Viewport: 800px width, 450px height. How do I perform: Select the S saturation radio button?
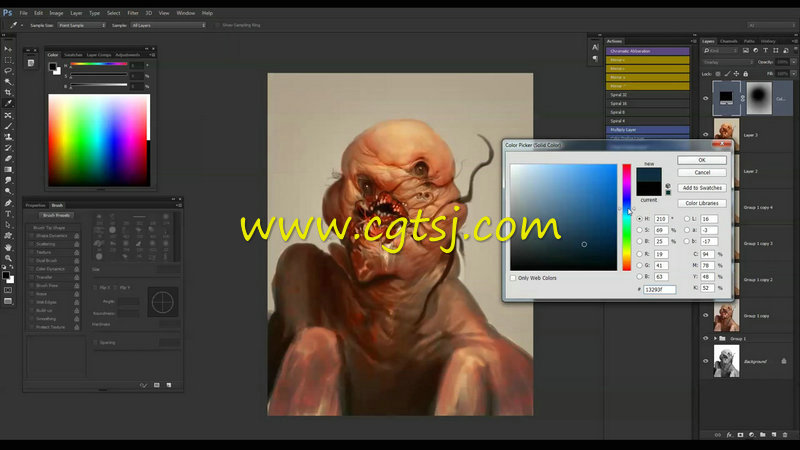[x=639, y=230]
